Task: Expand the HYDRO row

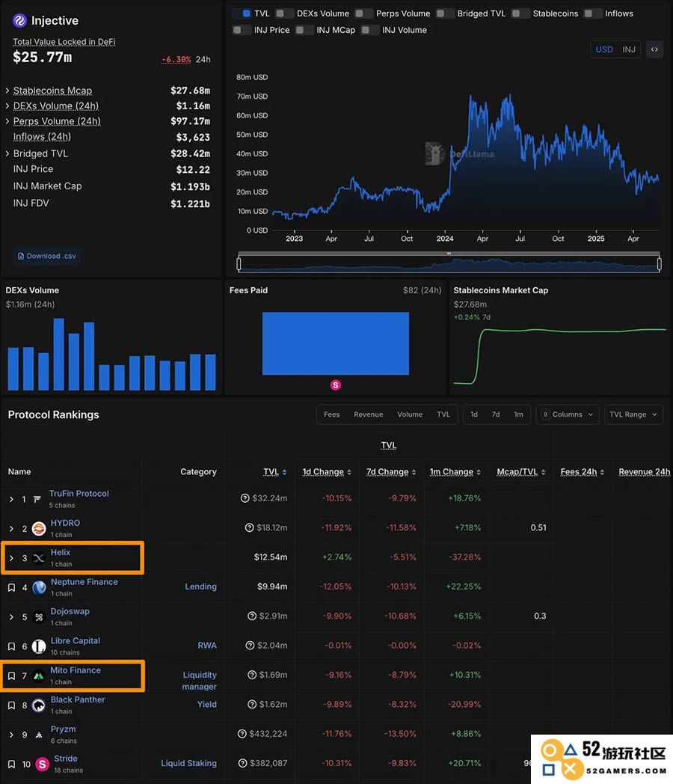Action: (x=11, y=528)
